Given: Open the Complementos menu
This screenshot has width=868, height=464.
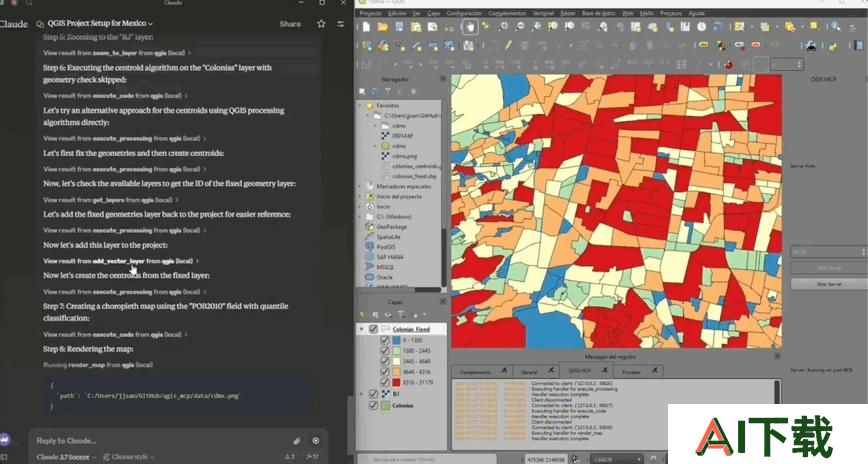Looking at the screenshot, I should click(507, 13).
